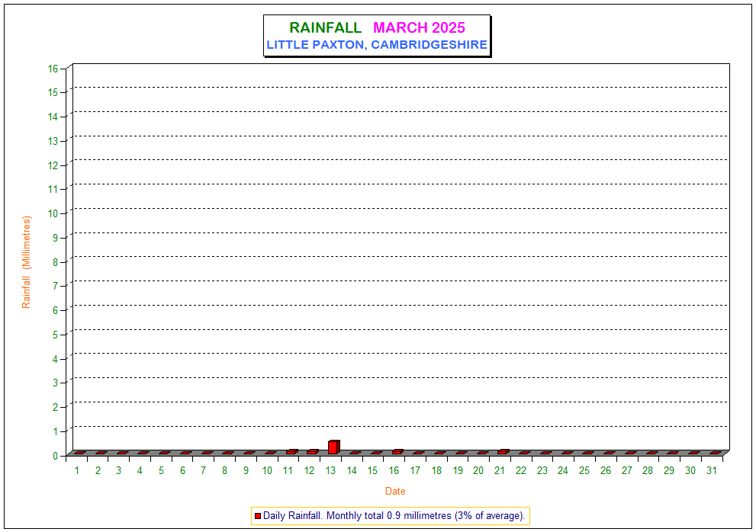Viewport: 756px width, 532px height.
Task: Click the tallest red bar on date 13
Action: [333, 447]
